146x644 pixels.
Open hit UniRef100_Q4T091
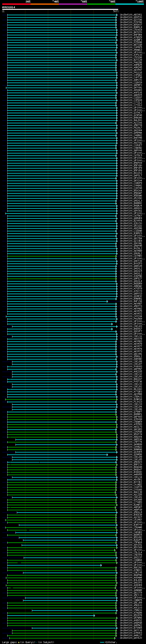[x=131, y=88]
